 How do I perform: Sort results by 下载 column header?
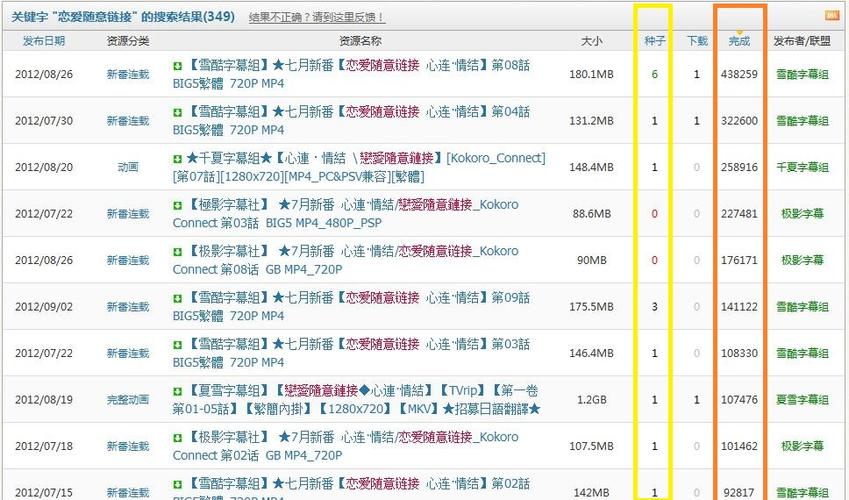(697, 41)
